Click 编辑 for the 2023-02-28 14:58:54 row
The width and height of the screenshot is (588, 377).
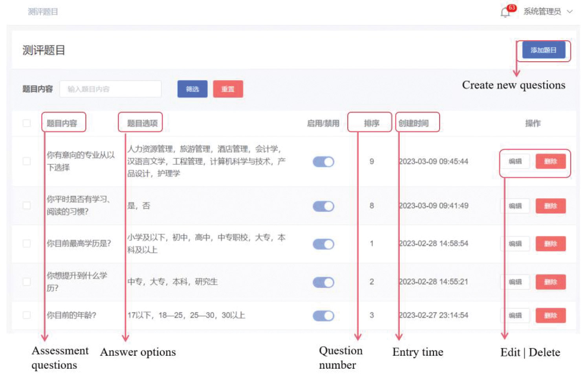[x=515, y=244]
